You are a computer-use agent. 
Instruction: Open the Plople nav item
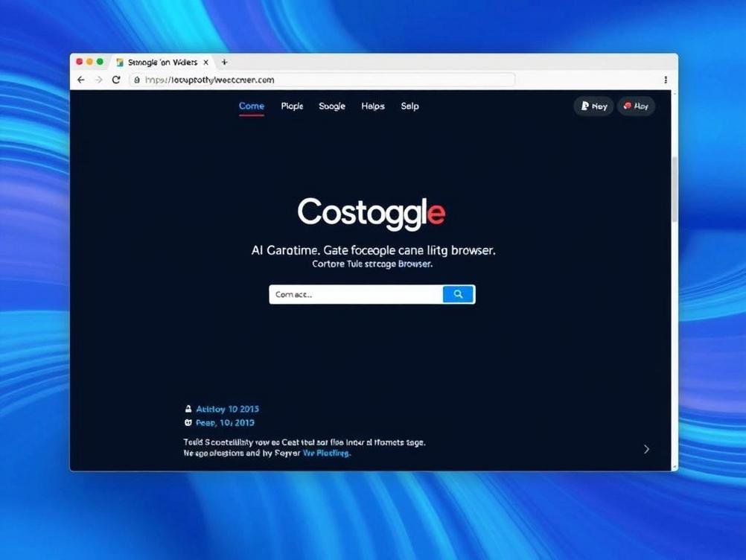pos(292,106)
